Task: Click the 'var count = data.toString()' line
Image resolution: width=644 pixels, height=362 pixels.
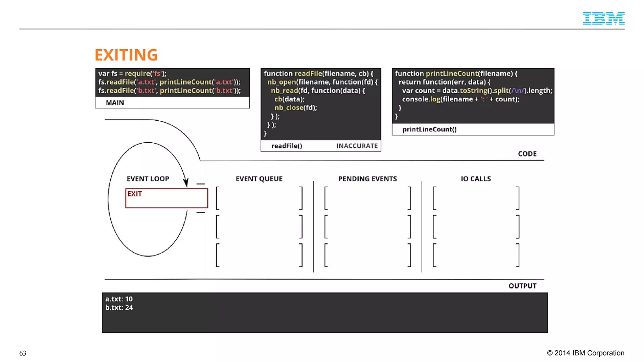Action: 477,90
